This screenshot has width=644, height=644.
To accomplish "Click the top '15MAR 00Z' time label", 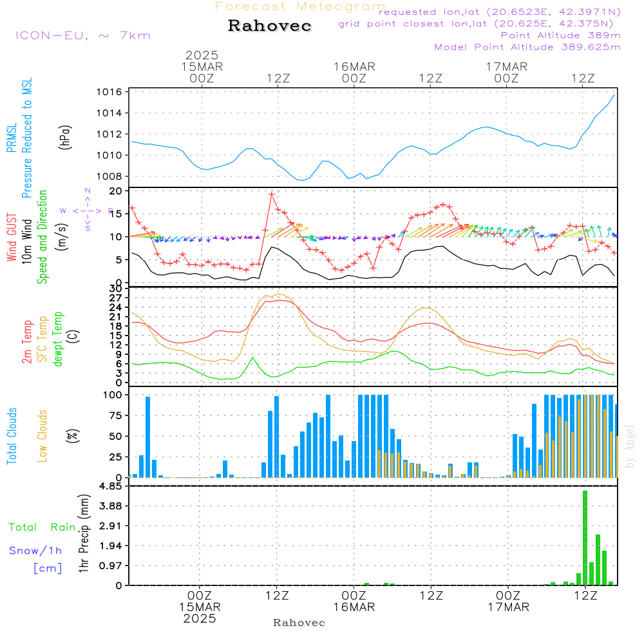I will pyautogui.click(x=202, y=72).
